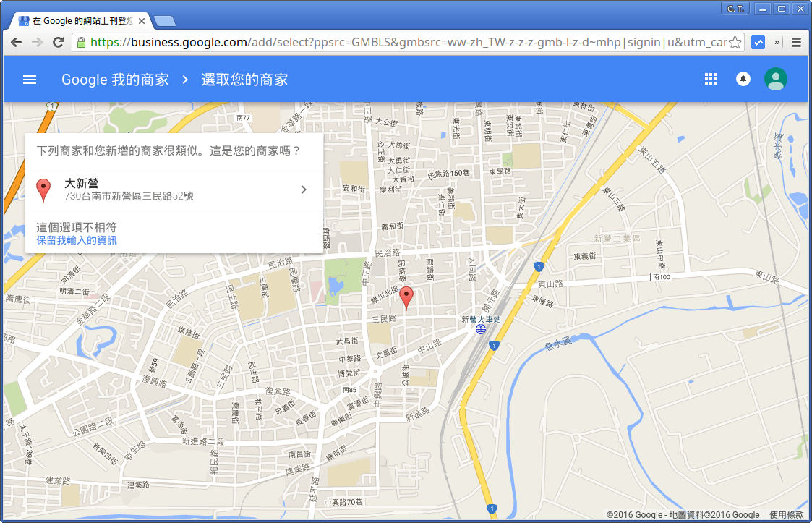Click the blue extension icon beside the address bar

coord(758,42)
